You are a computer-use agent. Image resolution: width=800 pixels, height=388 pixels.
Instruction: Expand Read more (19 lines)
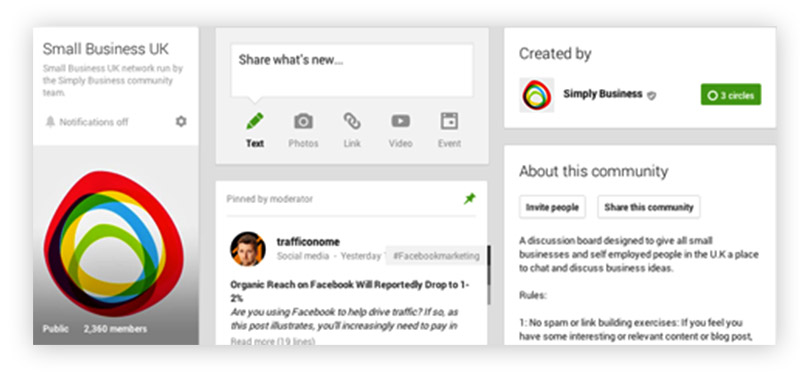tap(272, 341)
